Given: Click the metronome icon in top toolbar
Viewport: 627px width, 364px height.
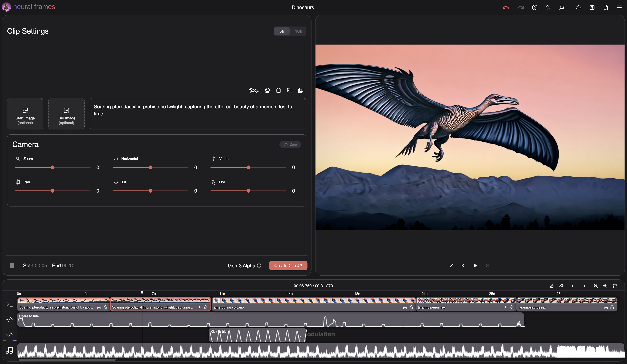Looking at the screenshot, I should coord(562,7).
